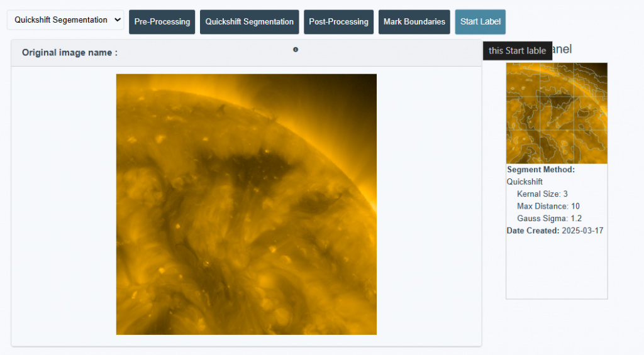
Task: Click the empty space below Date Created
Action: pos(557,267)
